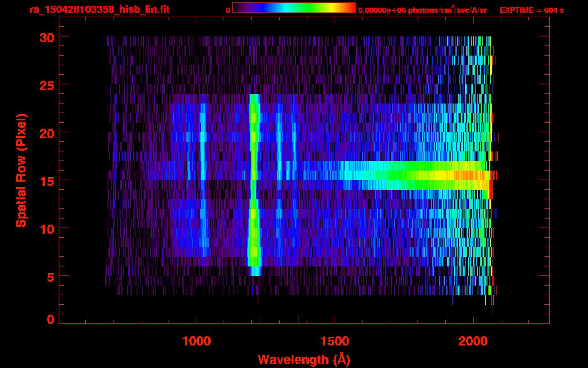The image size is (588, 368).
Task: Click the cyan emission line near 1025 Å
Action: point(203,144)
